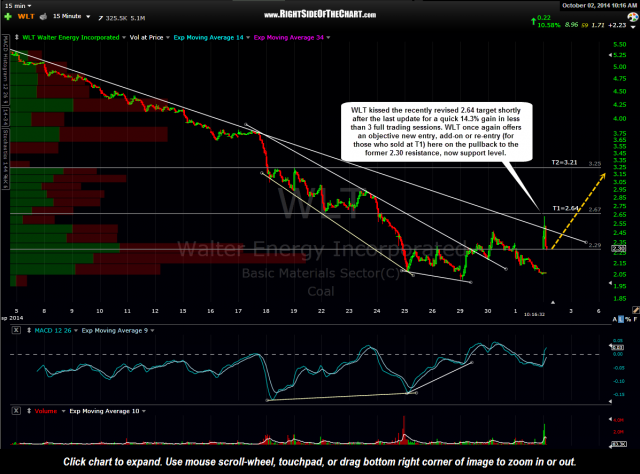Image resolution: width=640 pixels, height=474 pixels.
Task: Click the WLT annotation callout text box
Action: click(x=436, y=131)
